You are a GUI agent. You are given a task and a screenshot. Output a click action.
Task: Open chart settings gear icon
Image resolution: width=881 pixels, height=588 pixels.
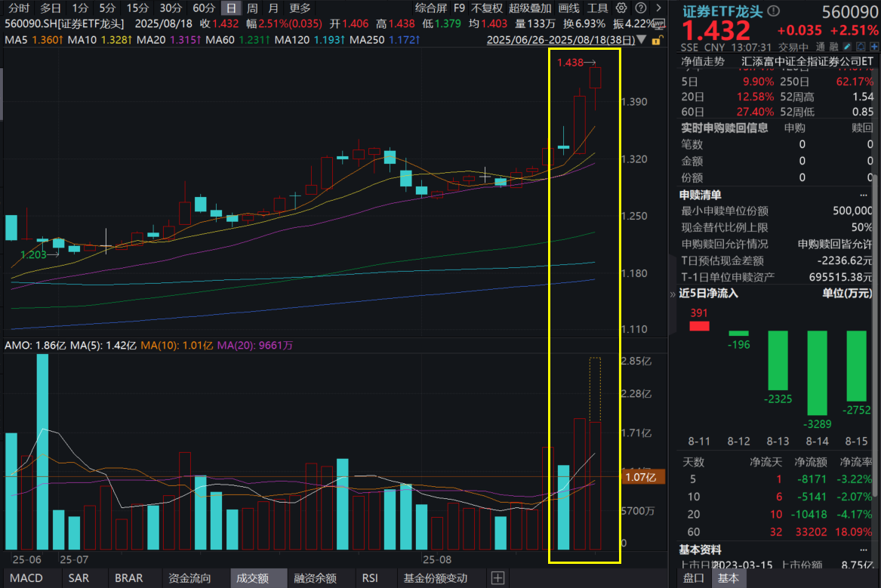point(621,8)
